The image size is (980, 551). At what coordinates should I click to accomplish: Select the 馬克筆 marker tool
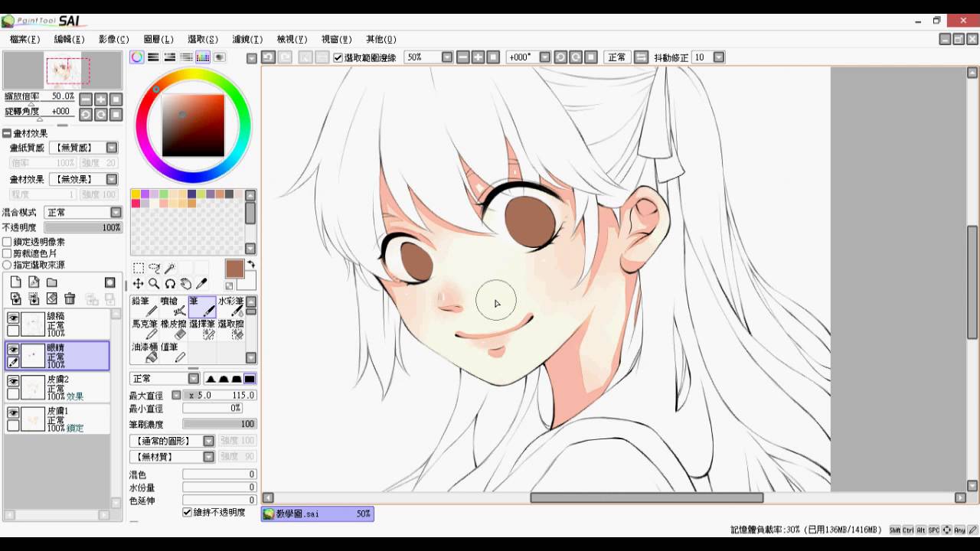145,329
